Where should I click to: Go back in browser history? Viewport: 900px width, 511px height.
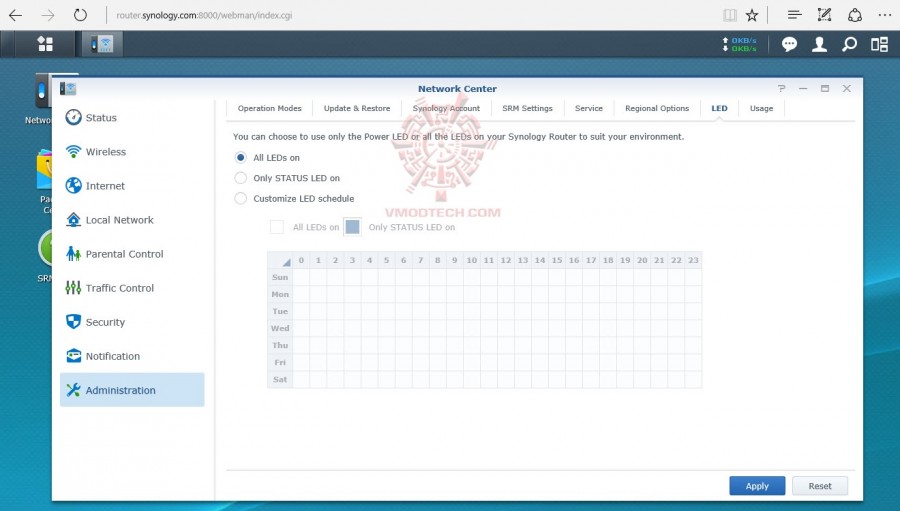pyautogui.click(x=15, y=15)
